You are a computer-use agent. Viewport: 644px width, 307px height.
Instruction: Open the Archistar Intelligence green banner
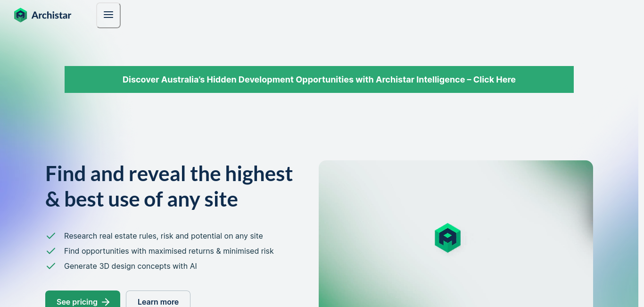pyautogui.click(x=319, y=79)
